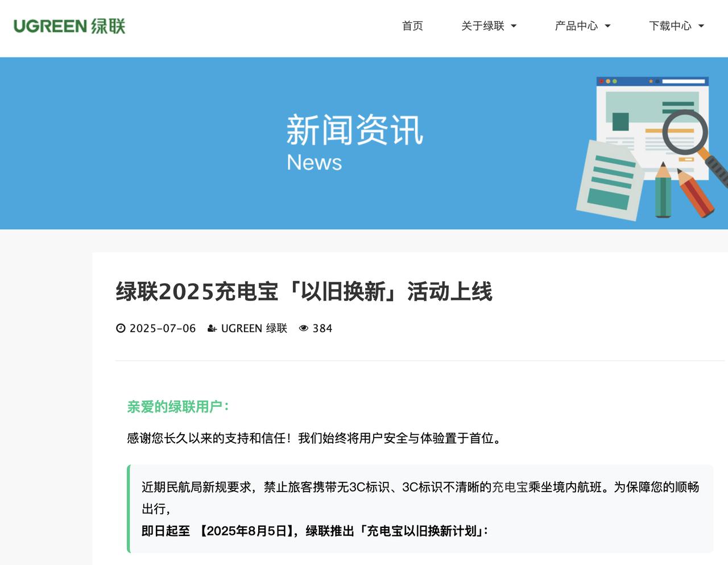Click the 充电宝 link in the notice
728x565 pixels.
coord(510,487)
